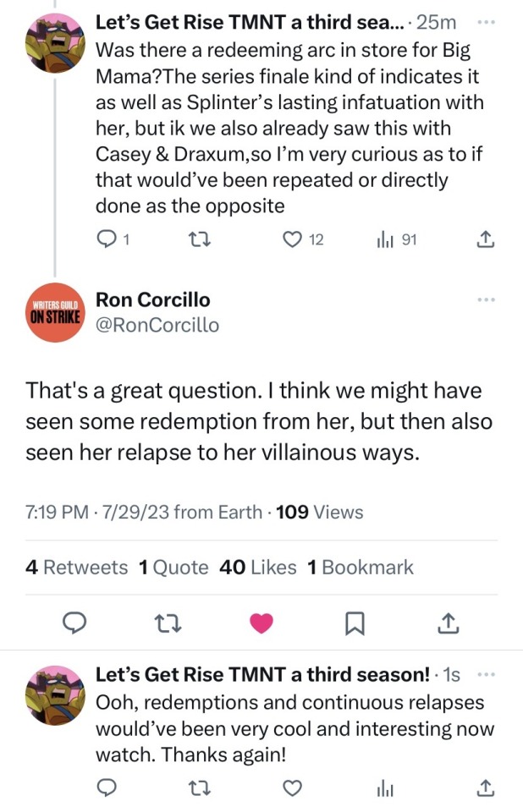The width and height of the screenshot is (523, 812).
Task: View the 4 Retweets list
Action: [x=77, y=568]
